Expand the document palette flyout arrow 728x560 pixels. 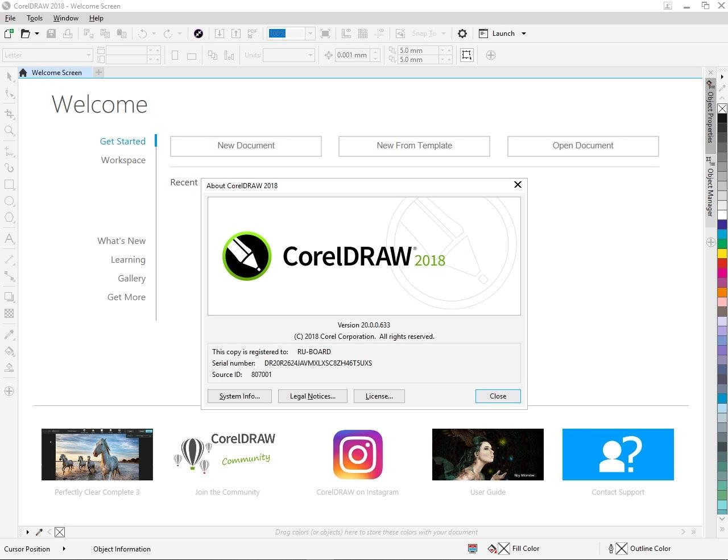(27, 532)
